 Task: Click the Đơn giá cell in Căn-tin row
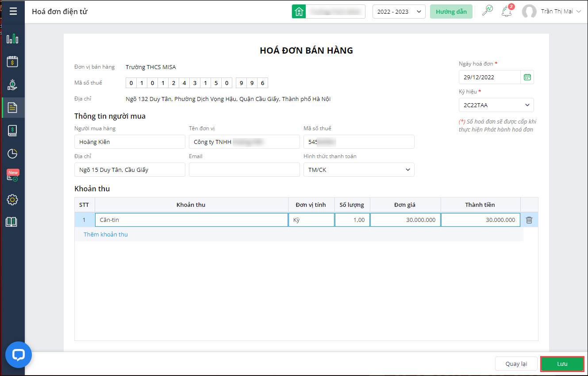(405, 220)
